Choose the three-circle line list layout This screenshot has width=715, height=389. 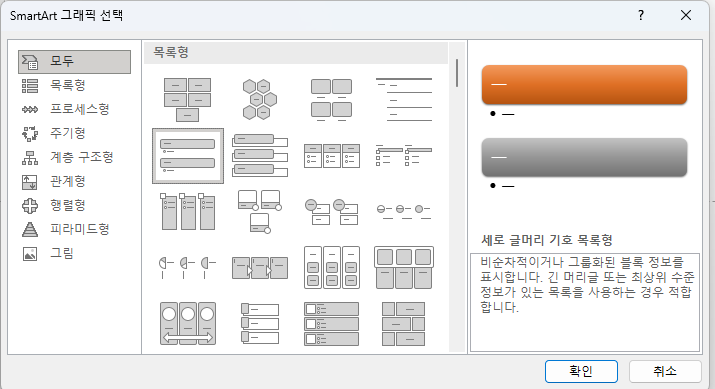tap(404, 212)
